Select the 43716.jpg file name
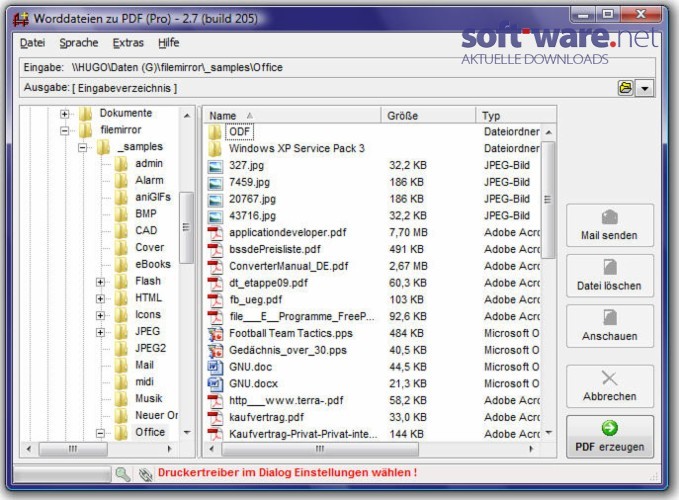Image resolution: width=679 pixels, height=500 pixels. click(252, 216)
